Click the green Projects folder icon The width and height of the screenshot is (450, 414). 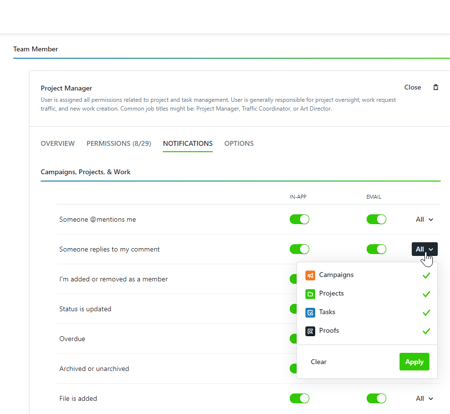(x=310, y=294)
